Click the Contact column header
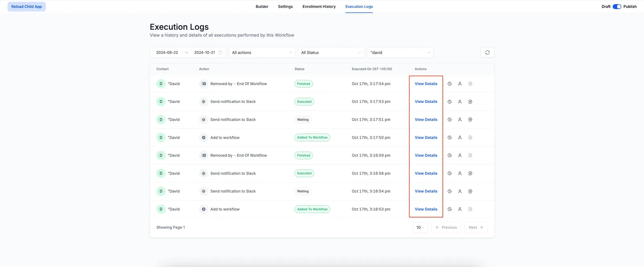Image resolution: width=644 pixels, height=267 pixels. click(163, 69)
